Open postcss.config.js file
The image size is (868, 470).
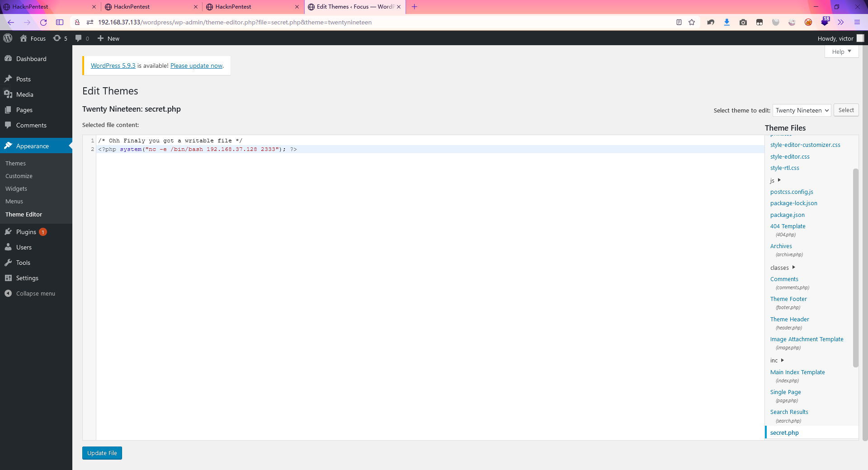tap(792, 192)
